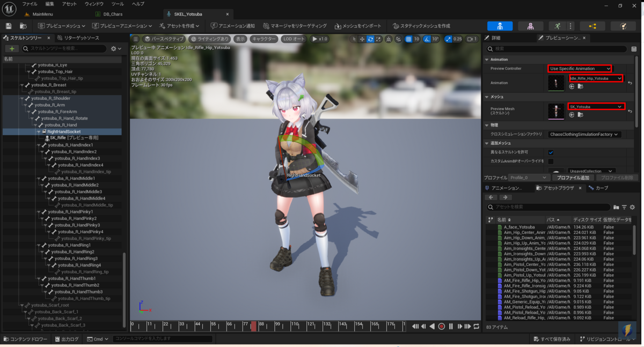Viewport: 644px width, 347px height.
Task: Play the animation in reverse
Action: coord(432,326)
